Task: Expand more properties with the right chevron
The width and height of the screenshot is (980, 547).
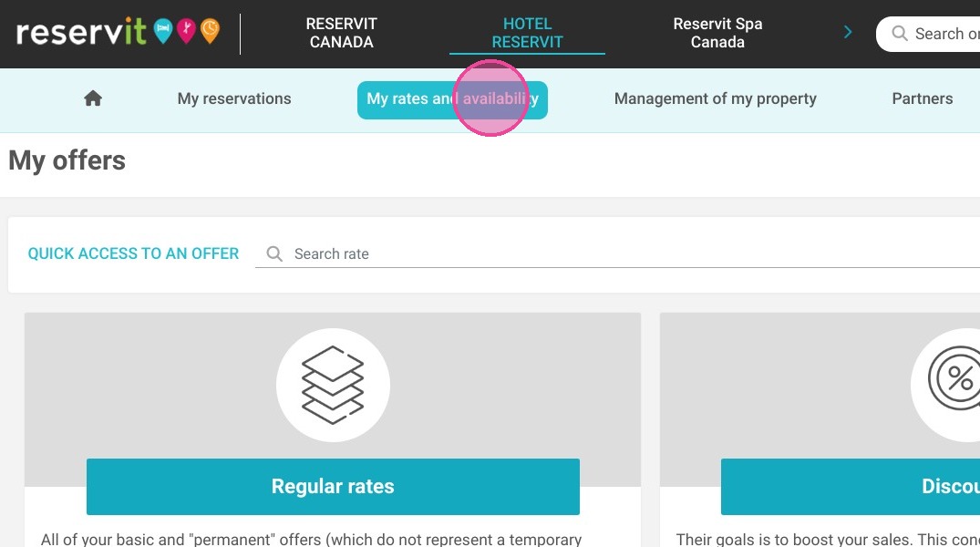Action: coord(848,32)
